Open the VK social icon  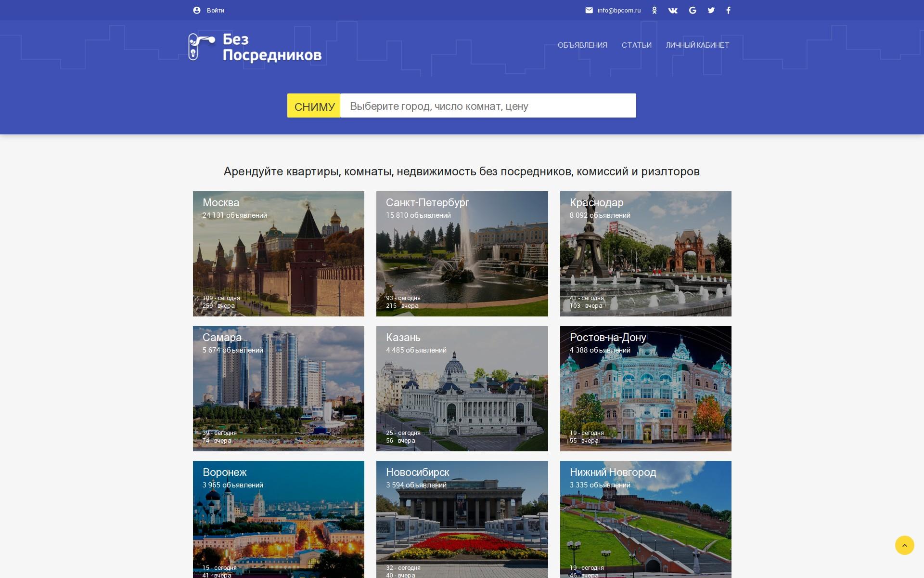[673, 10]
